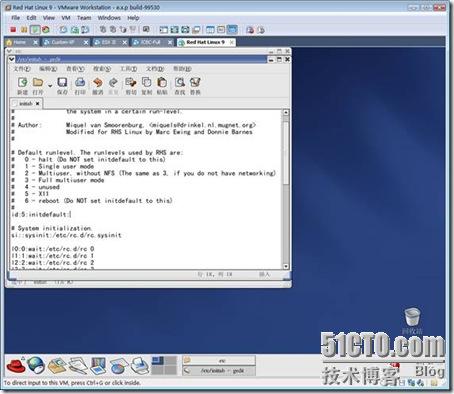Open the VMware Windows menu
The image size is (454, 394).
click(x=109, y=18)
